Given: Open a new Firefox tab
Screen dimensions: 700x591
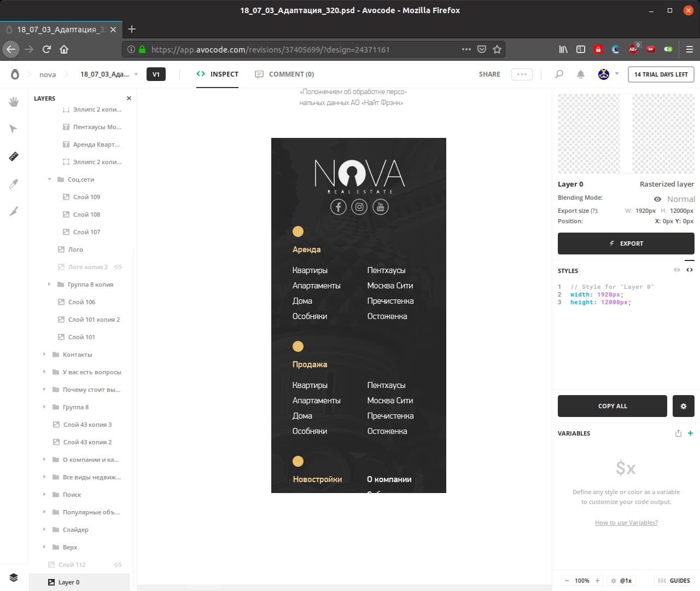Looking at the screenshot, I should click(x=131, y=29).
